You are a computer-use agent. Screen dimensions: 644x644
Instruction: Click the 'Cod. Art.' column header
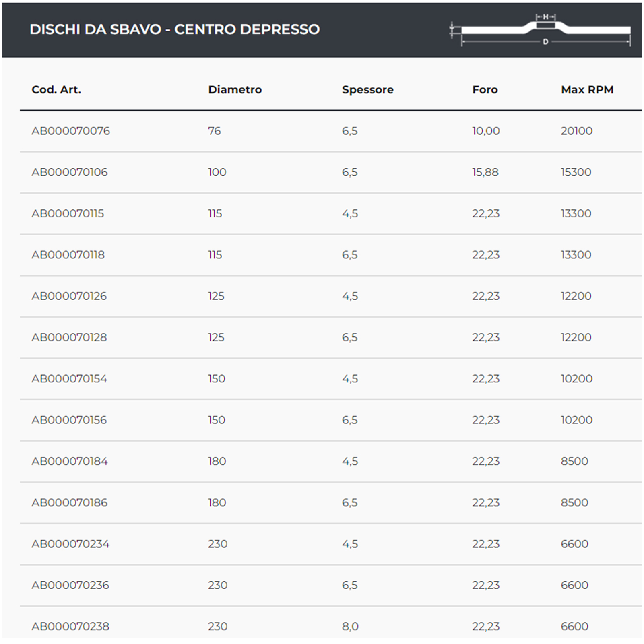tap(56, 89)
